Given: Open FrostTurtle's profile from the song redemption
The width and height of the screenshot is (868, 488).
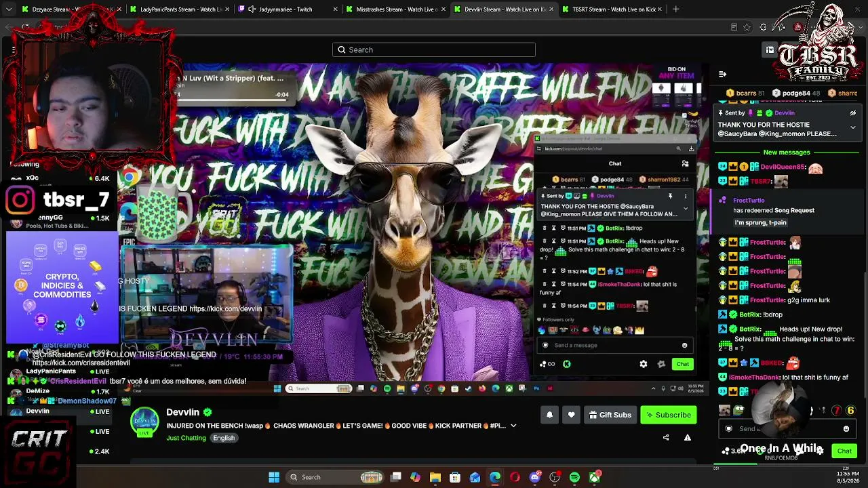Looking at the screenshot, I should click(749, 201).
